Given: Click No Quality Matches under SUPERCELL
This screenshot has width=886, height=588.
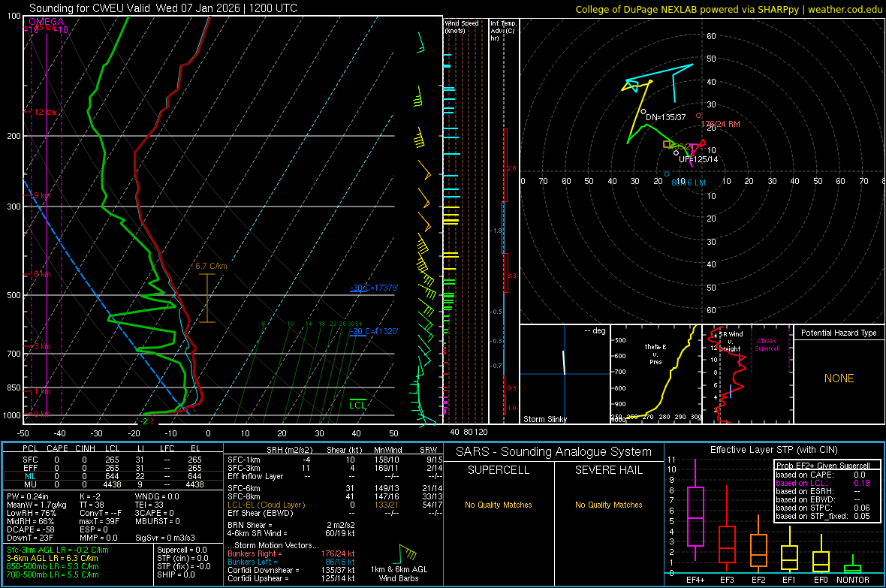Looking at the screenshot, I should [499, 505].
